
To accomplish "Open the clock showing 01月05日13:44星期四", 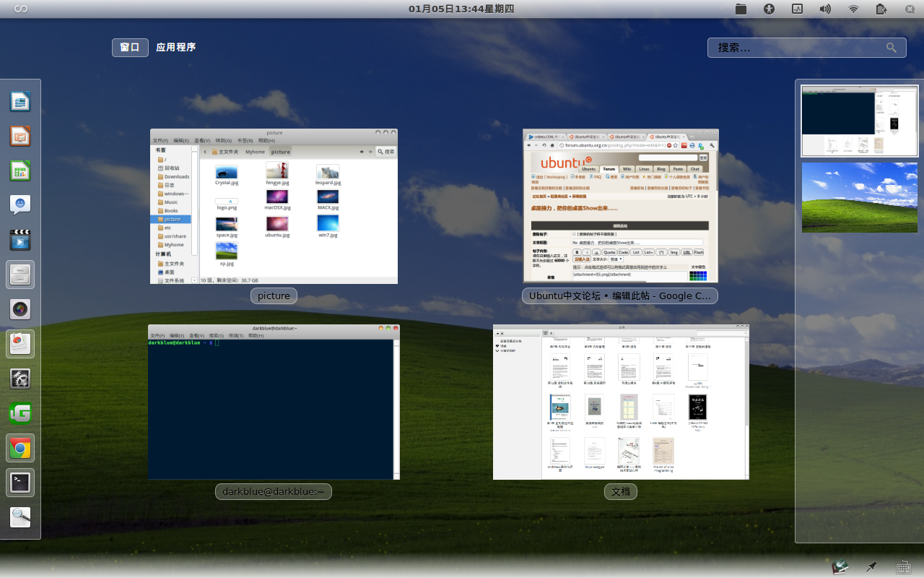I will [x=461, y=9].
